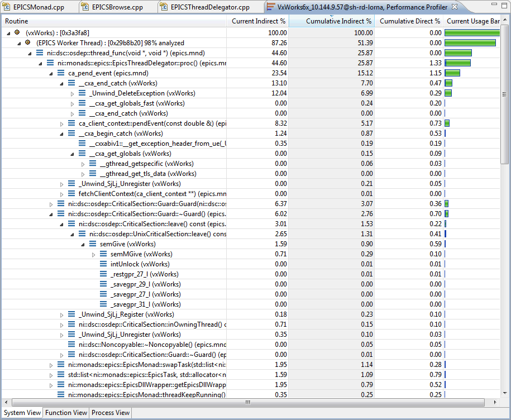This screenshot has width=511, height=420.
Task: Collapse the (vxWorks) root tree node
Action: pyautogui.click(x=8, y=34)
